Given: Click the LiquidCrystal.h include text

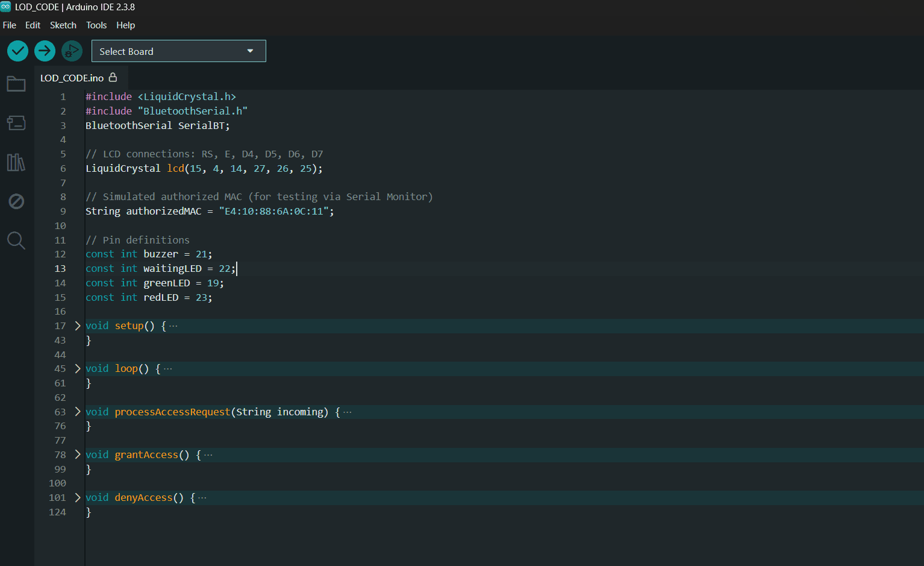Looking at the screenshot, I should (187, 96).
